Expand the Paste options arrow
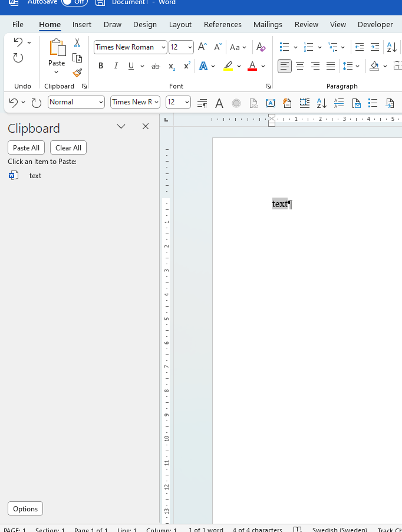 click(56, 73)
